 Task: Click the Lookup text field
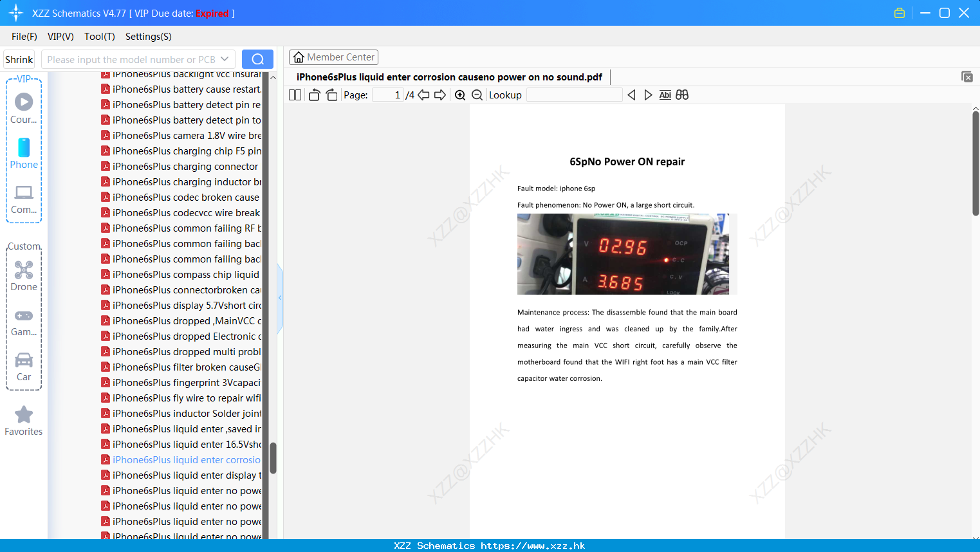pyautogui.click(x=575, y=95)
